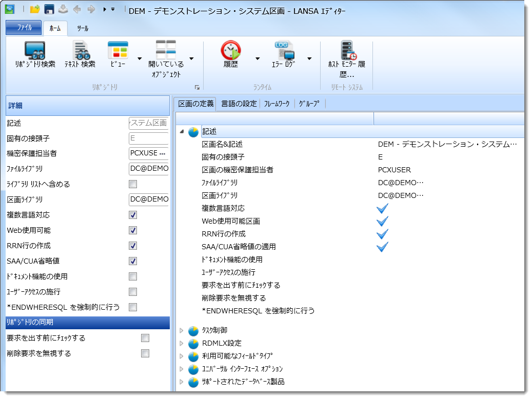The width and height of the screenshot is (532, 399).
Task: Save with the floppy disk icon
Action: (49, 10)
